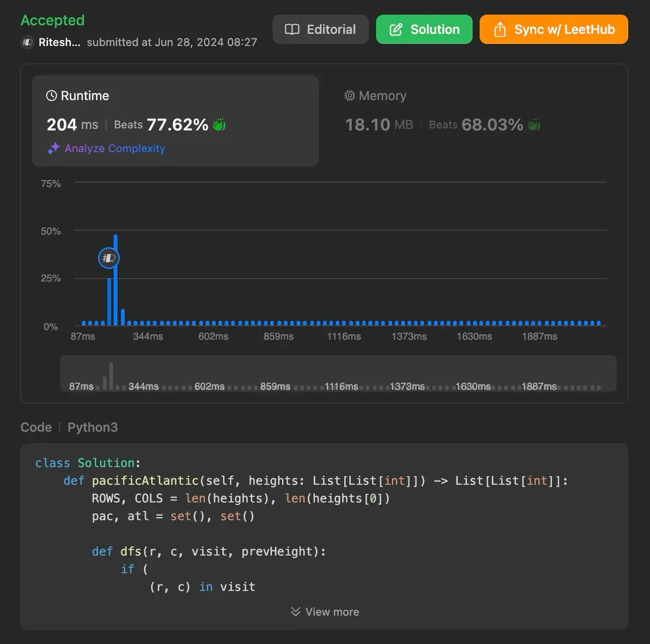
Task: Click the Solution pencil-edit icon
Action: click(x=396, y=29)
